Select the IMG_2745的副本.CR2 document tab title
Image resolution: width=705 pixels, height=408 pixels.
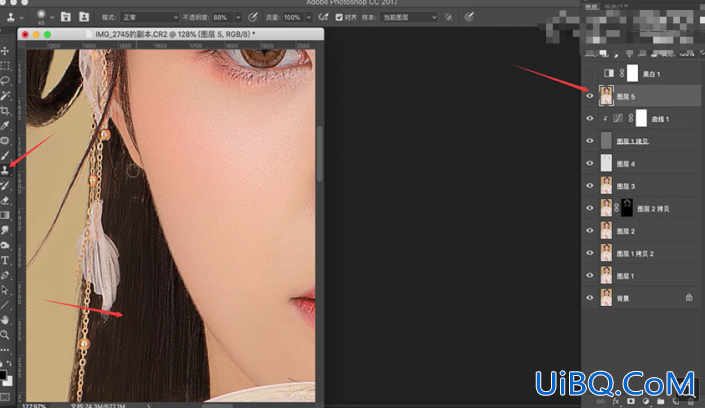175,34
